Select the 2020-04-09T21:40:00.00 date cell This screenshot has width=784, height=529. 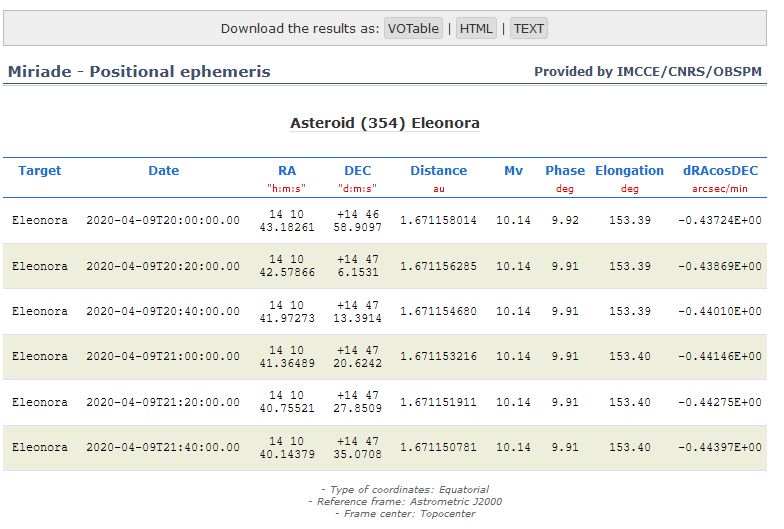(x=163, y=447)
